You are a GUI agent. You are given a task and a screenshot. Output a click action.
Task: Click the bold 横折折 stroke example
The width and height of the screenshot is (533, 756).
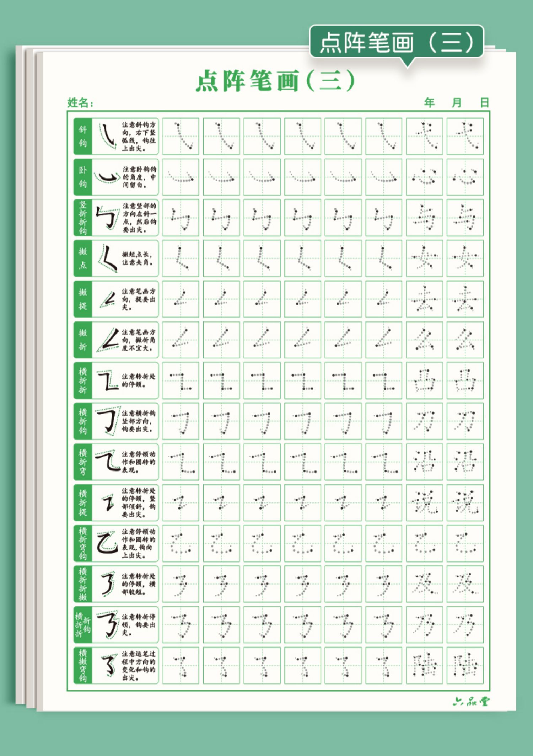click(107, 380)
